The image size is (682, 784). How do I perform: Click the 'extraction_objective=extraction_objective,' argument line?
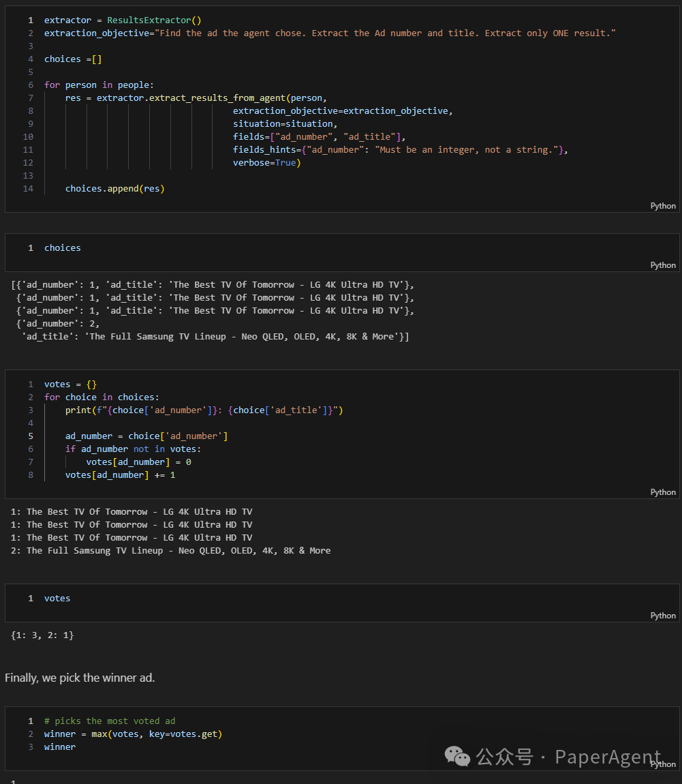[x=343, y=111]
